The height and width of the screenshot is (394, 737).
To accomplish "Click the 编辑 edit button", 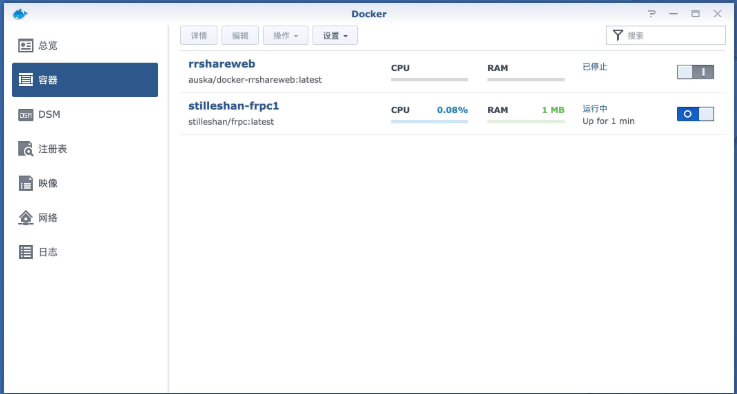I will [x=240, y=35].
